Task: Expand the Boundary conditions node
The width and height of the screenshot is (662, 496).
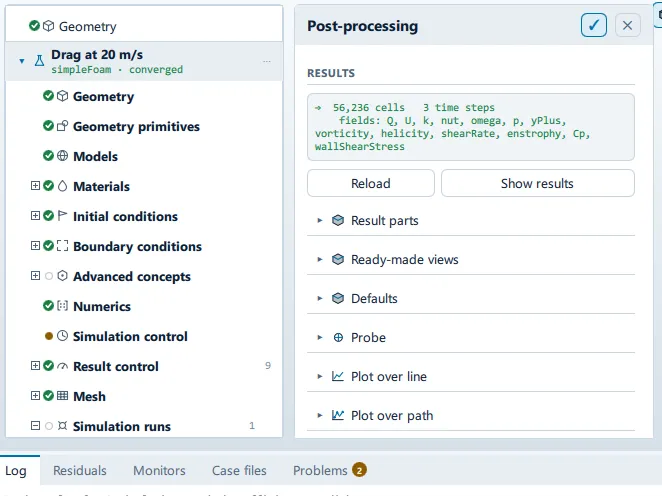Action: (35, 246)
